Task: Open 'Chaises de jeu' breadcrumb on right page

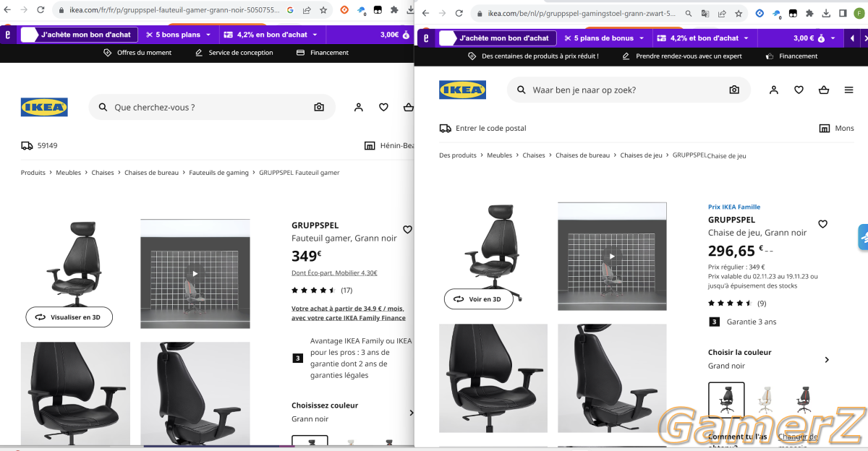Action: [x=641, y=155]
